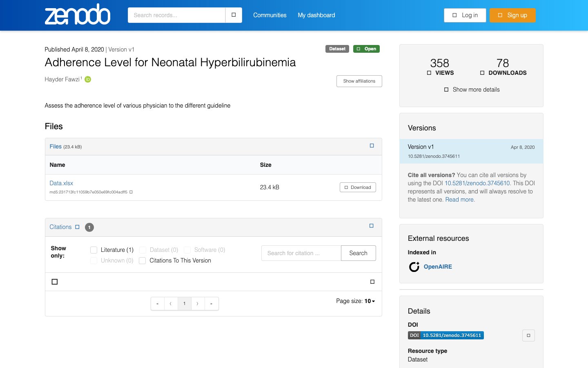Click the Zenodo logo
The image size is (588, 368).
pos(78,14)
